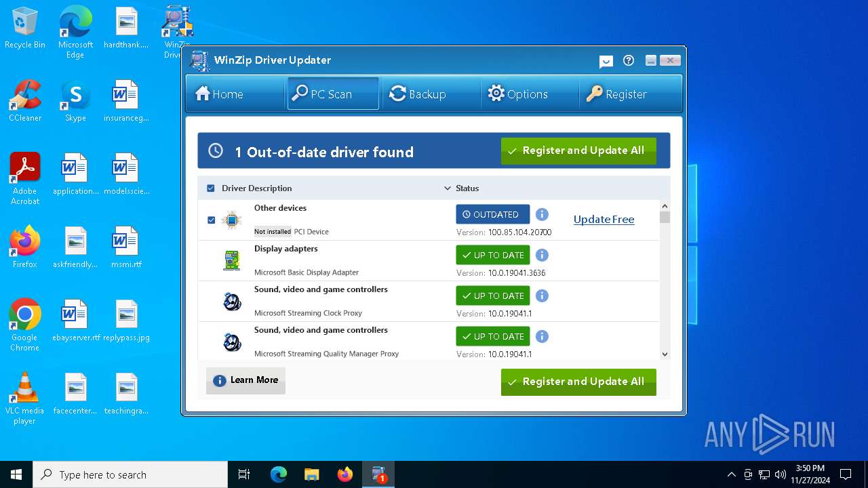Click the clock icon in results banner

pos(216,150)
